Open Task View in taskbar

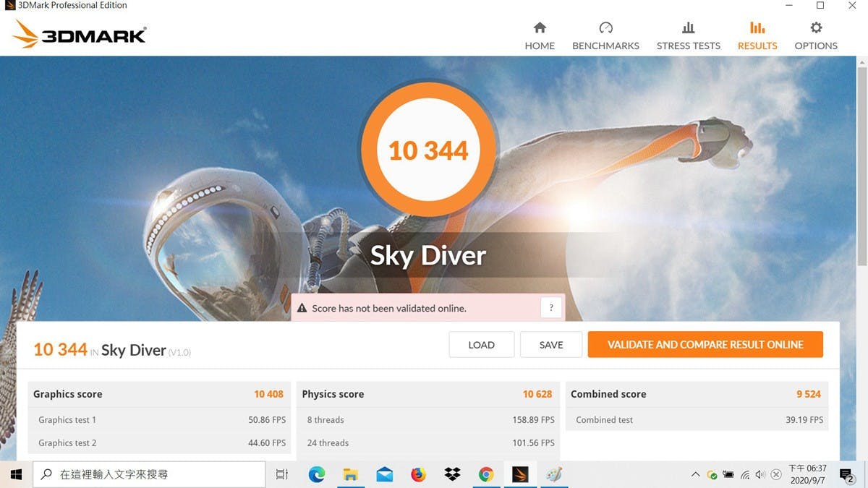pos(282,474)
